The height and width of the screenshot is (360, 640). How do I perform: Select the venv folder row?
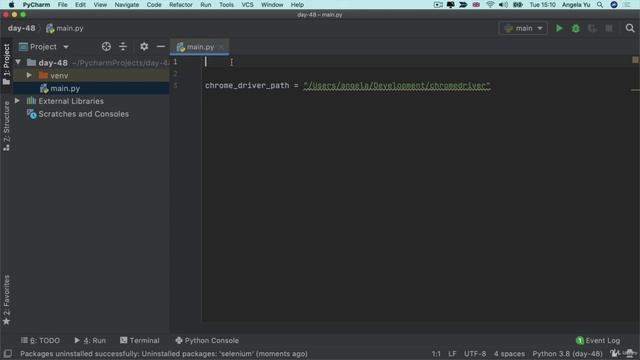(91, 76)
